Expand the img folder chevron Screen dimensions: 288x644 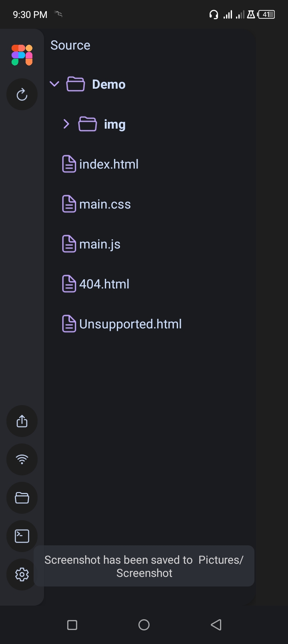(x=66, y=124)
